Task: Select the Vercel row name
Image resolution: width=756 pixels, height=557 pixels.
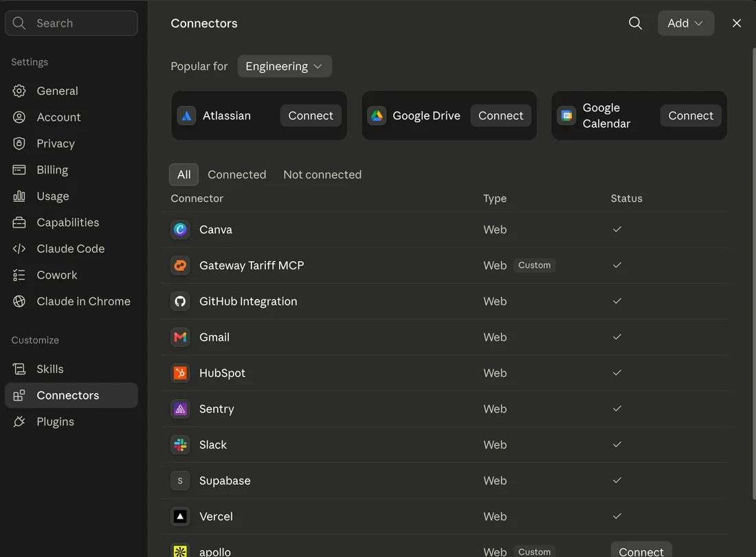Action: click(216, 516)
